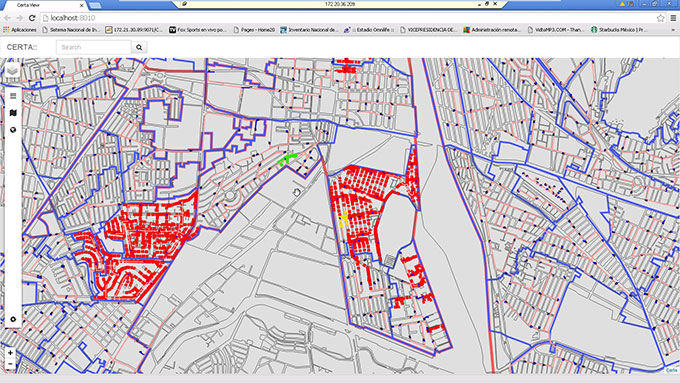Open a new browser tab

point(95,5)
